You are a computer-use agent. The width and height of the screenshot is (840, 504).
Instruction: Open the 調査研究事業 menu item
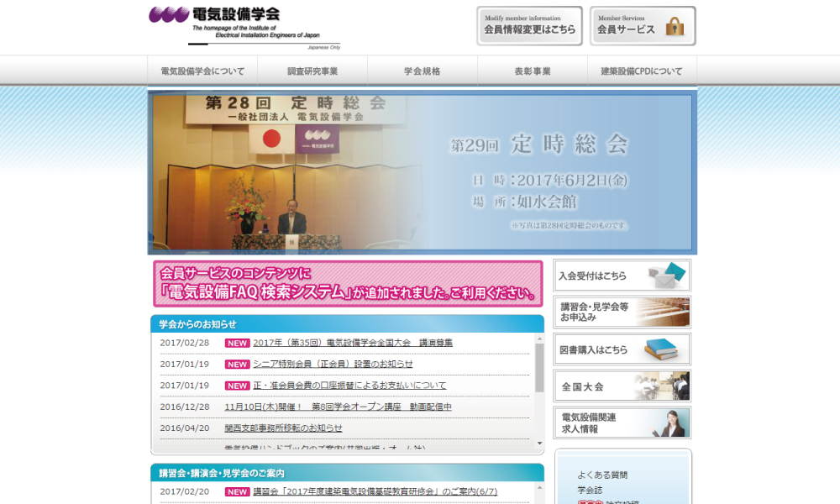click(312, 71)
